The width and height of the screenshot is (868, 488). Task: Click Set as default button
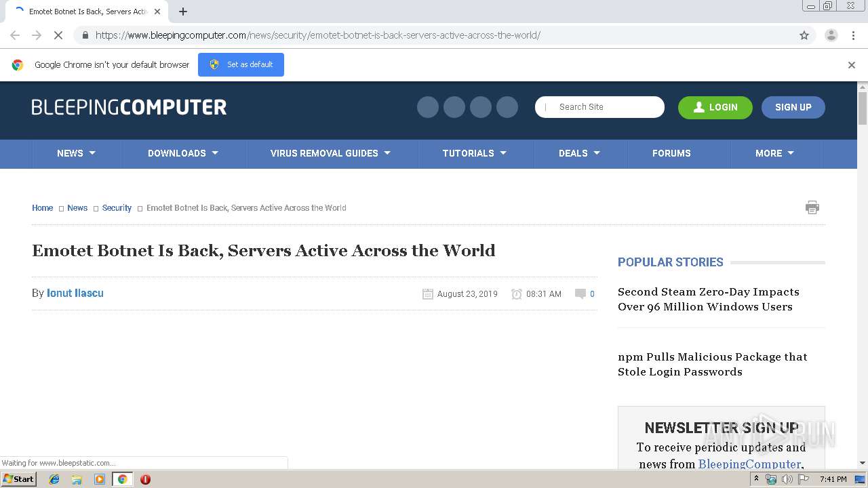pyautogui.click(x=241, y=64)
